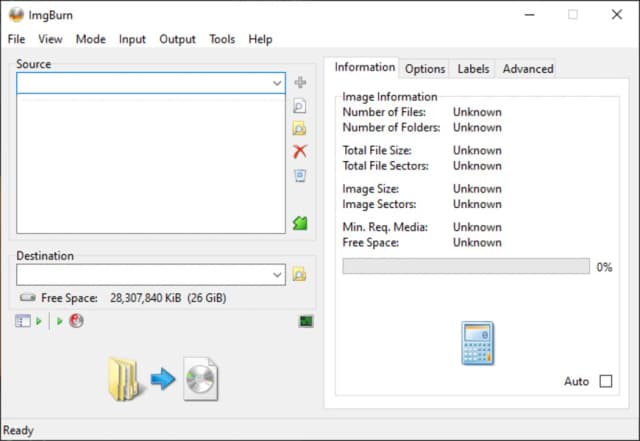Switch to the Options tab
The height and width of the screenshot is (441, 640).
tap(425, 69)
